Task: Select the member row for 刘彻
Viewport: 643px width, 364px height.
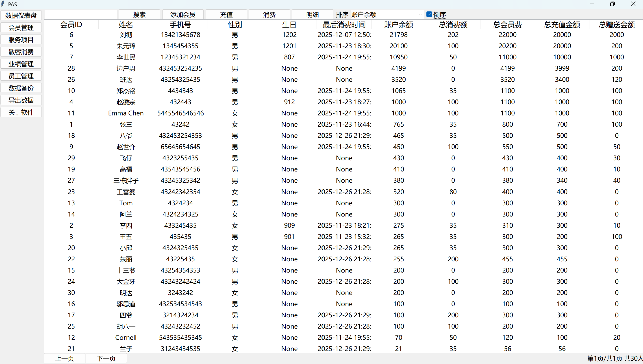Action: 126,35
